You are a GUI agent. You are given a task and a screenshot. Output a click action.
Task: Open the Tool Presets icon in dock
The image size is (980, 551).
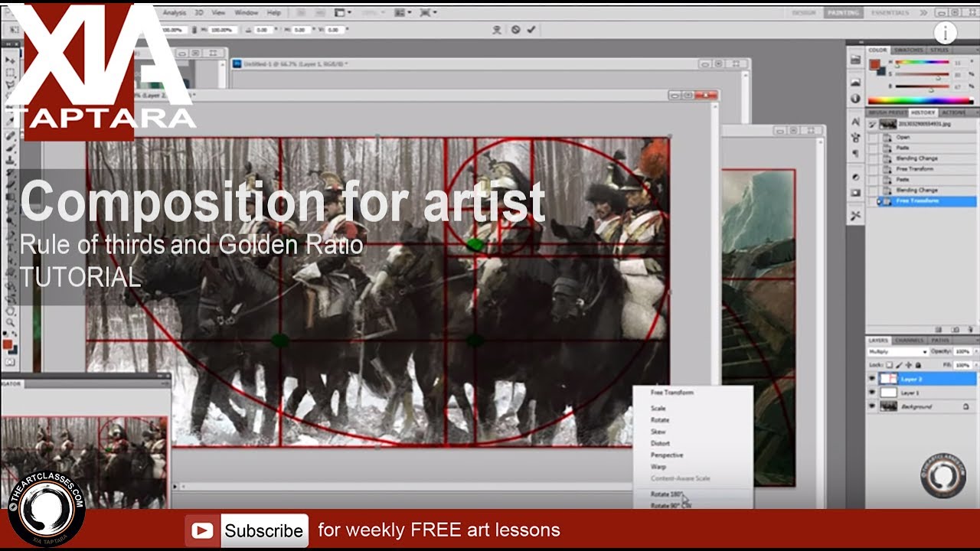(855, 216)
